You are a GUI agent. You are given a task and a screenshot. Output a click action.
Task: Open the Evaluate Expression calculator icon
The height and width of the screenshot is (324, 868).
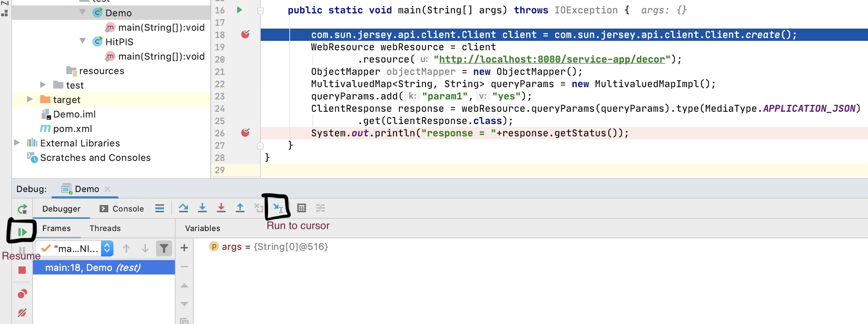click(302, 208)
